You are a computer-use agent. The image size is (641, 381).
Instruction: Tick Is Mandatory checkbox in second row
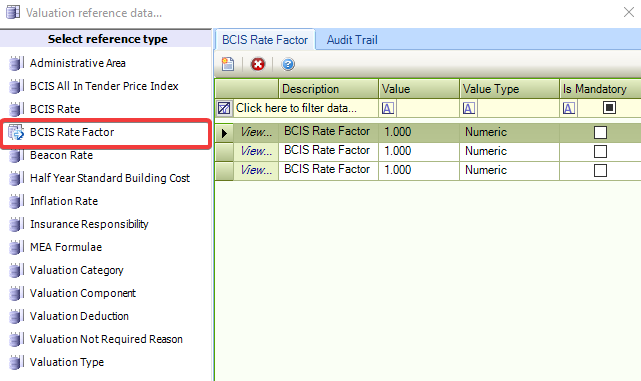[x=600, y=151]
